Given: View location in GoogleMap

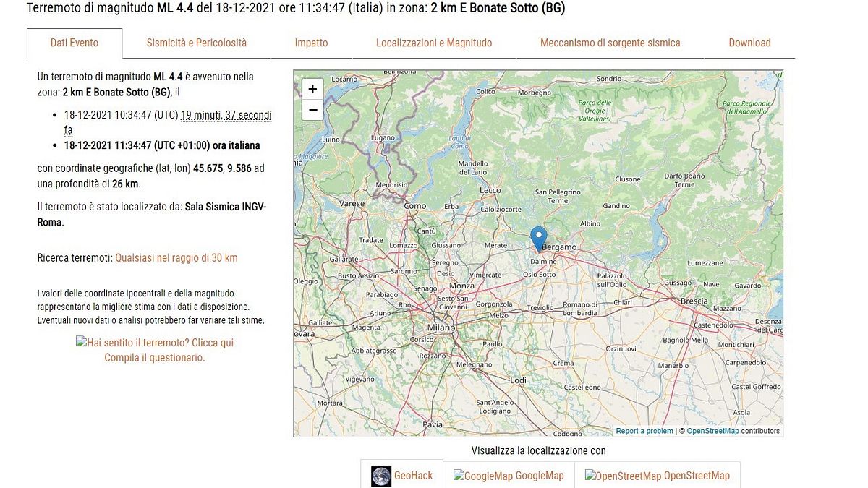Looking at the screenshot, I should pos(509,476).
